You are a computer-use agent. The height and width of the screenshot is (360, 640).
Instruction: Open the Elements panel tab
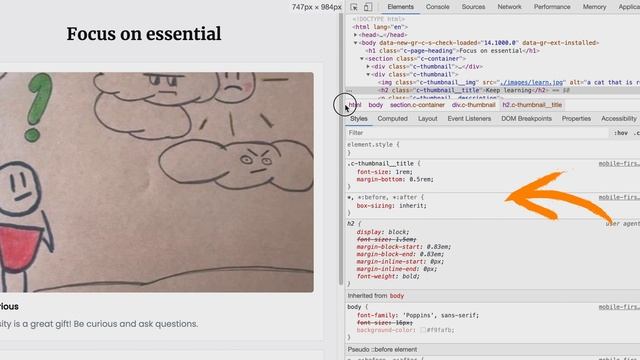(x=400, y=7)
